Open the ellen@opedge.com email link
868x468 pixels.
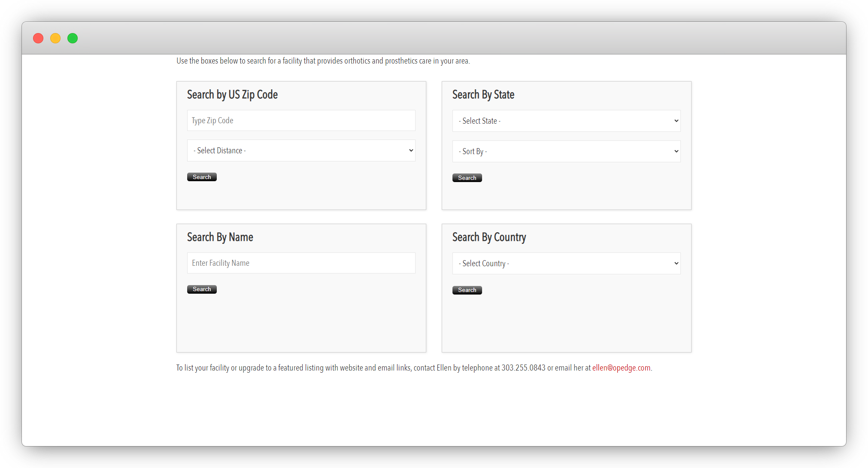[x=621, y=368]
